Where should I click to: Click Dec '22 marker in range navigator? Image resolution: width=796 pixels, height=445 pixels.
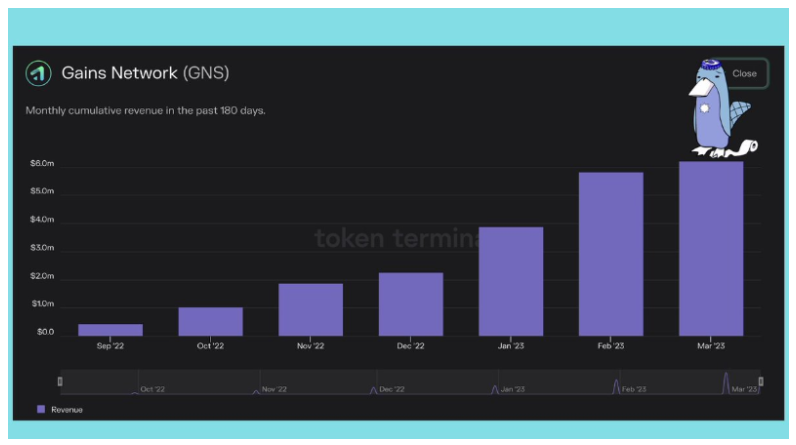point(392,389)
